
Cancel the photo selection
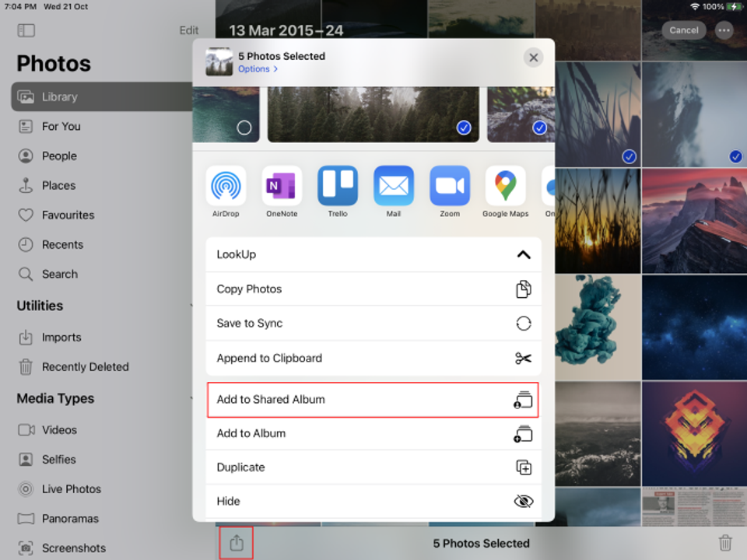pos(684,30)
